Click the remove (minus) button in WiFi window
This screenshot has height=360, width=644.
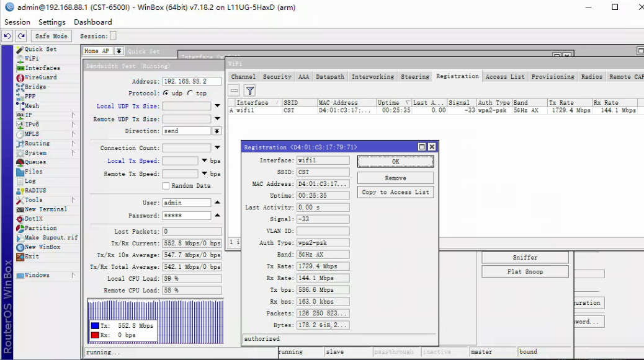pyautogui.click(x=235, y=90)
